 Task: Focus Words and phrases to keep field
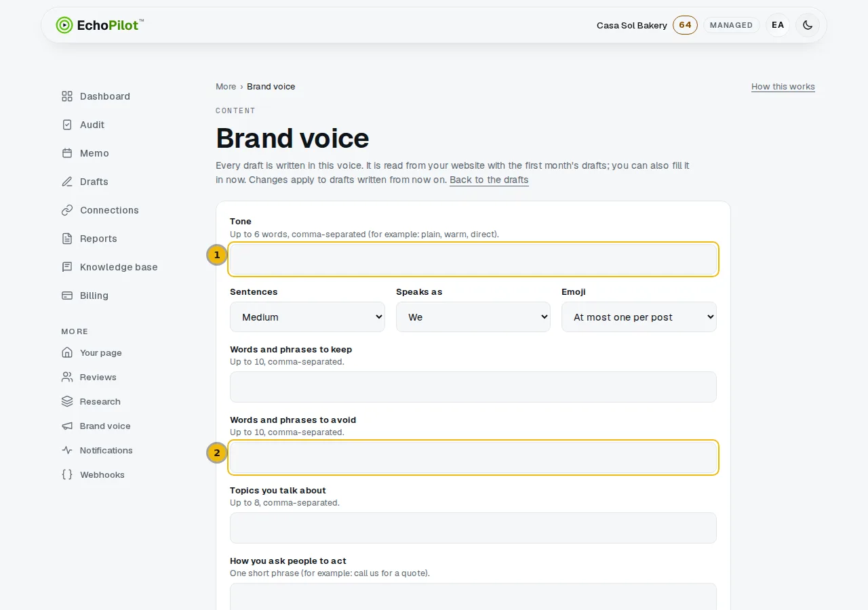473,387
